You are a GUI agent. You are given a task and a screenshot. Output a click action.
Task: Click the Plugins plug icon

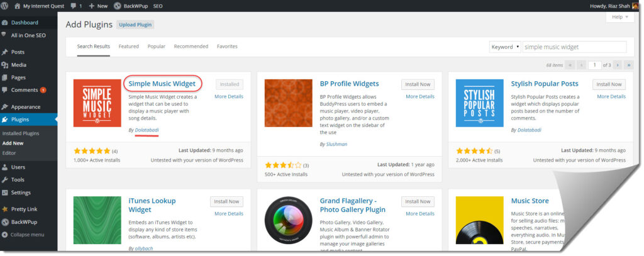tap(4, 120)
